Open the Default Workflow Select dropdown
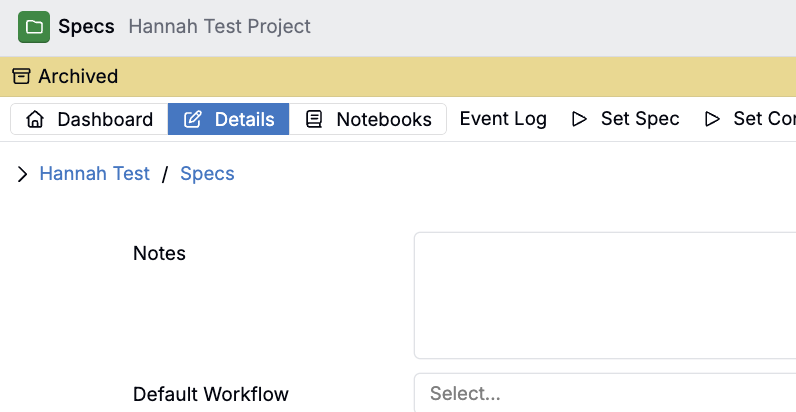This screenshot has width=796, height=412. coord(605,393)
